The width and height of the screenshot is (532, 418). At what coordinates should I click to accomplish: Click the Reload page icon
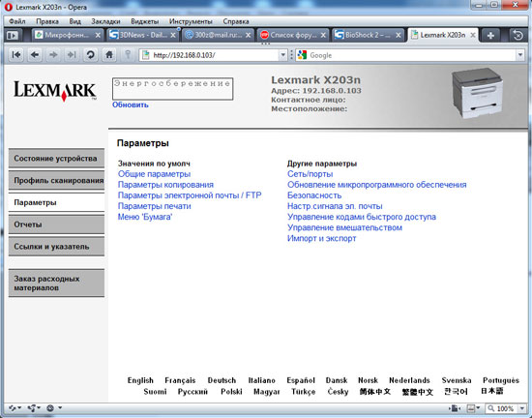click(90, 54)
